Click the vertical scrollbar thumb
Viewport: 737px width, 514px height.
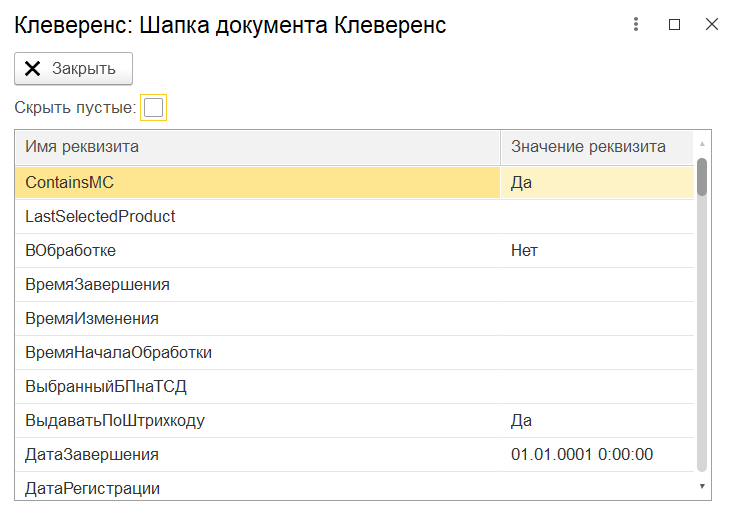point(702,177)
